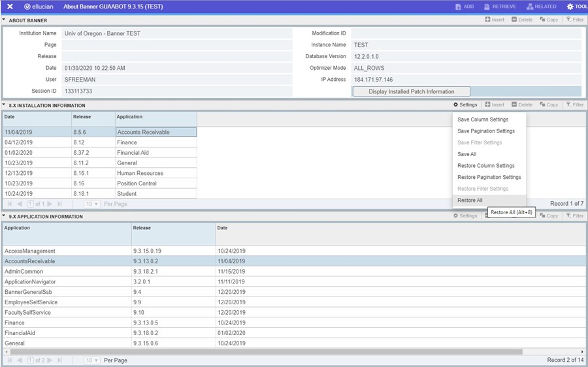588x367 pixels.
Task: Click the Institution Name field
Action: (x=176, y=33)
